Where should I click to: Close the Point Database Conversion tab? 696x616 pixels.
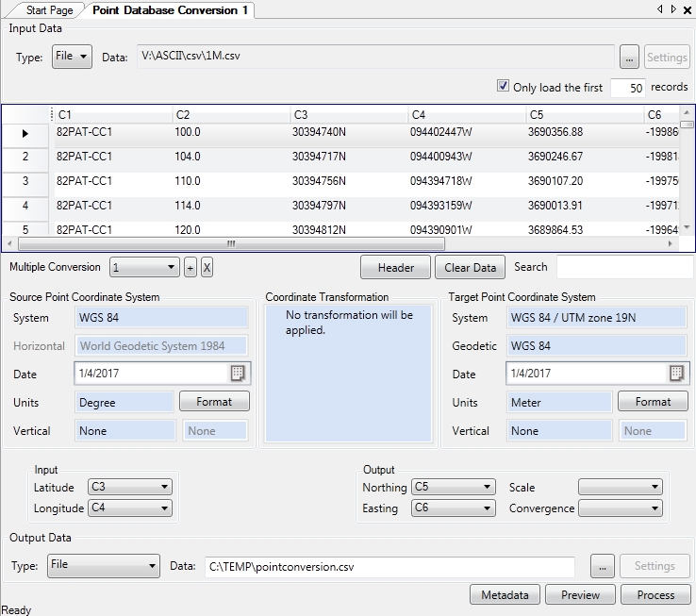688,9
